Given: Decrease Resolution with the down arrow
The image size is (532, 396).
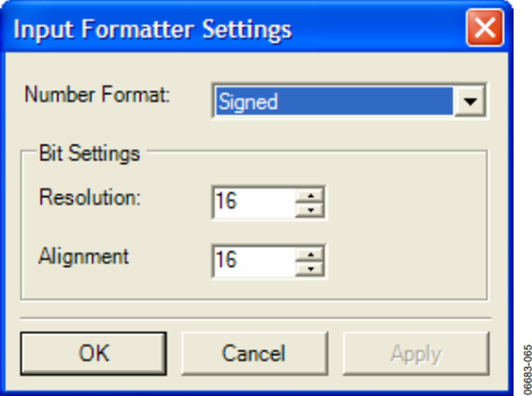Looking at the screenshot, I should 310,210.
